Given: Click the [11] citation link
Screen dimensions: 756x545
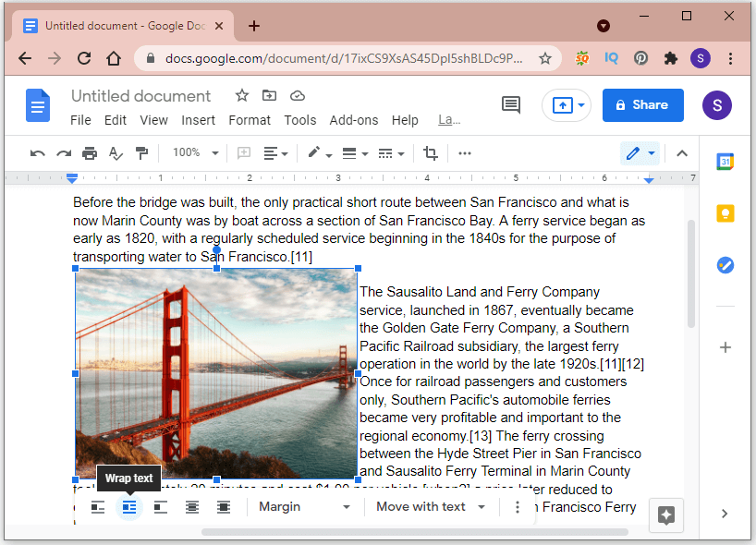Looking at the screenshot, I should point(300,257).
